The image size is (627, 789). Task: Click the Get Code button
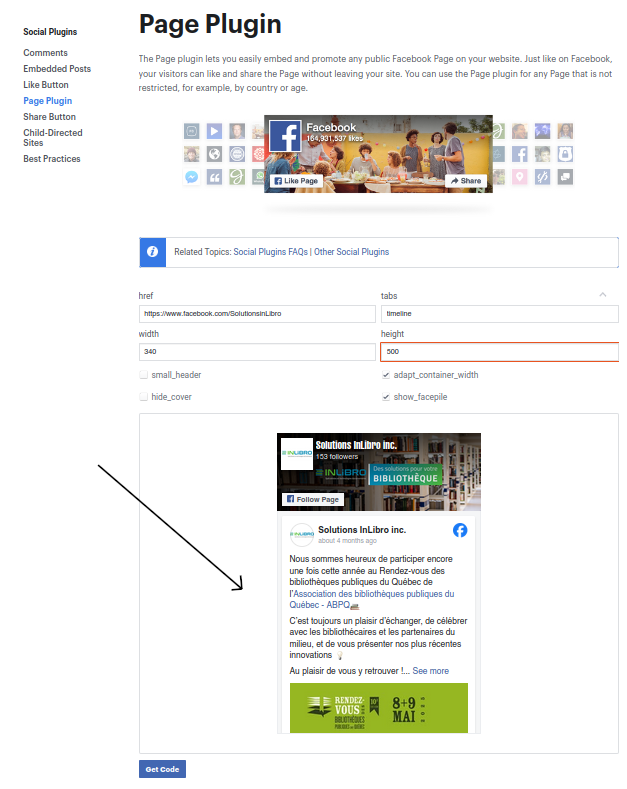coord(163,769)
